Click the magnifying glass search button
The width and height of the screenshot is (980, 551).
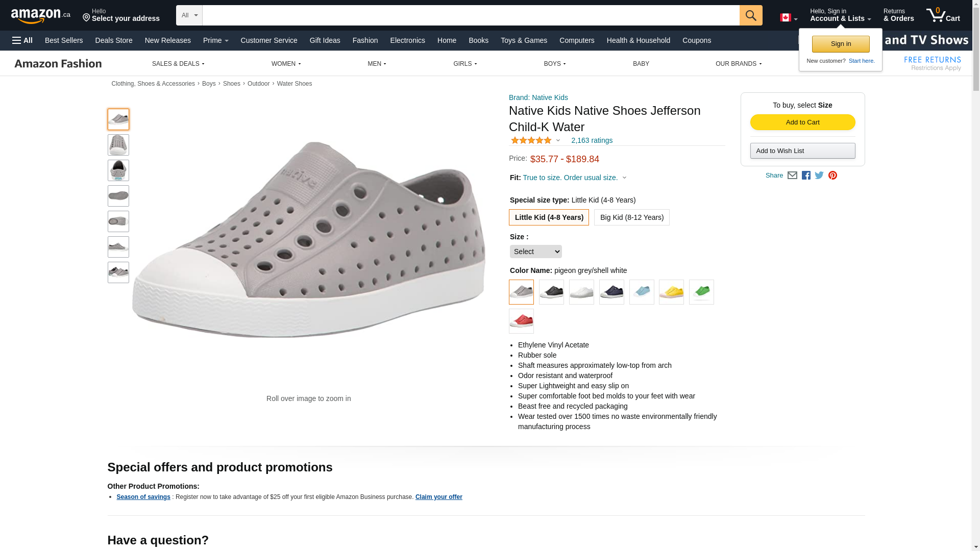[x=750, y=15]
